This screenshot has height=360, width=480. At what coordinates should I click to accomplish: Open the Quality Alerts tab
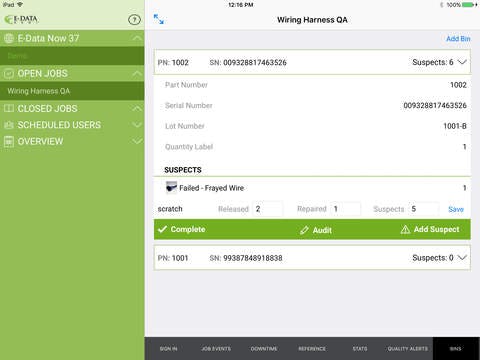point(408,349)
